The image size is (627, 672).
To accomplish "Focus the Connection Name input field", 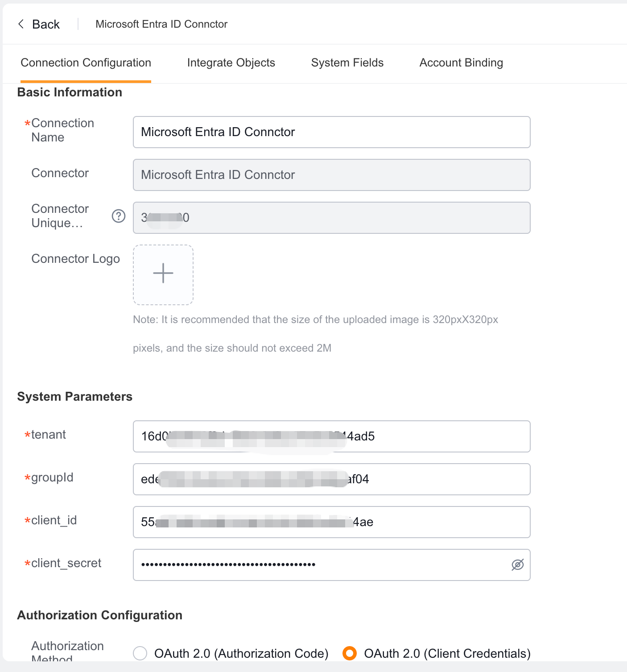I will pyautogui.click(x=331, y=132).
